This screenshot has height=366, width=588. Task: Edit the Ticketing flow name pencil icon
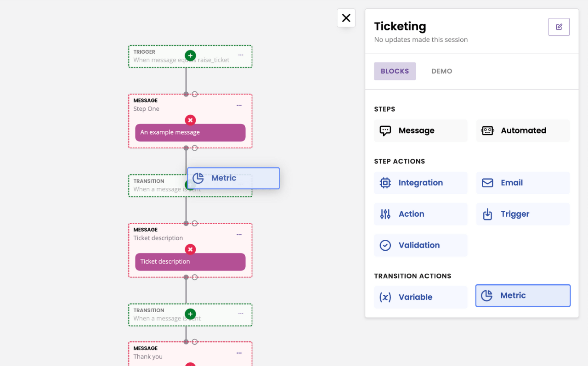click(x=559, y=27)
